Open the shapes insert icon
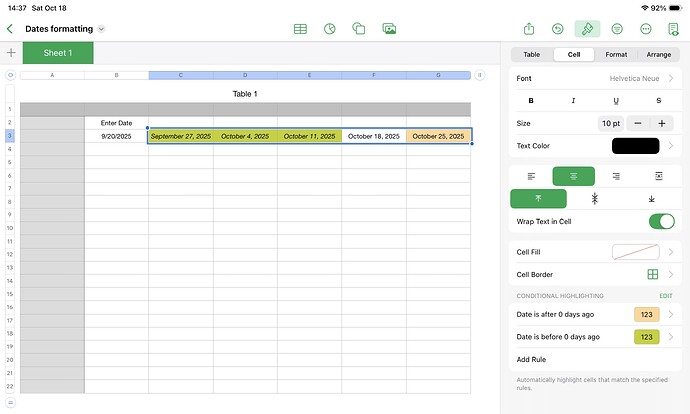This screenshot has height=414, width=690. 359,29
